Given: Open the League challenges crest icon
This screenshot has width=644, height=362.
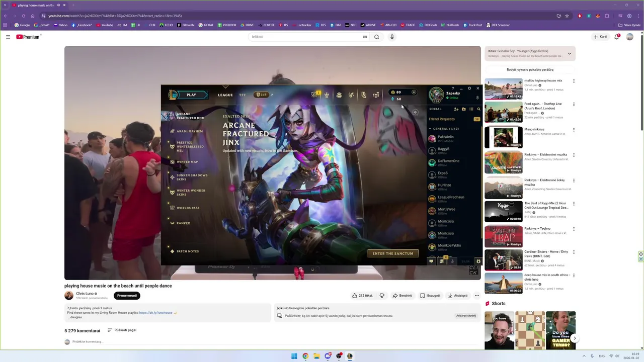Looking at the screenshot, I should 327,95.
